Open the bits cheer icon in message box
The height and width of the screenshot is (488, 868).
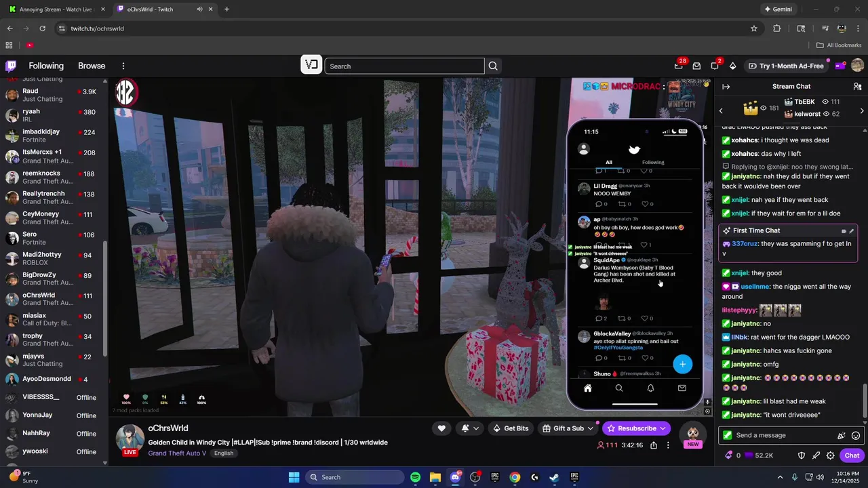842,436
